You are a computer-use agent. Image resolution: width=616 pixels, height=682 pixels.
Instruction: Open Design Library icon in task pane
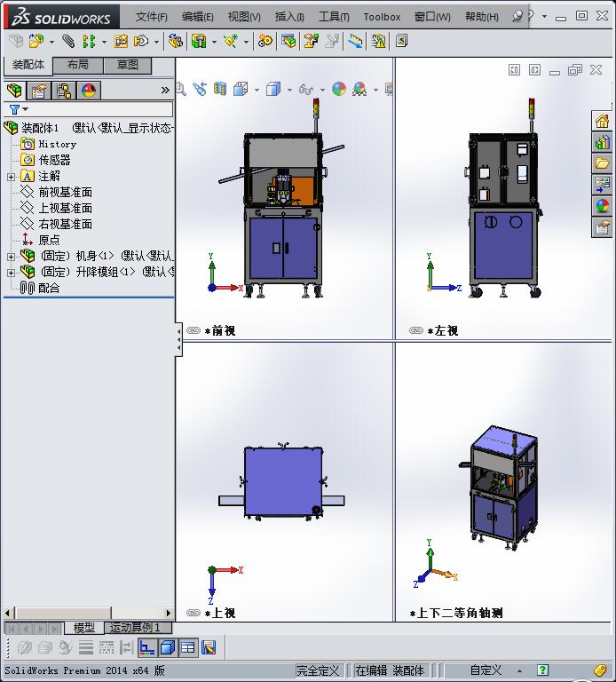click(602, 142)
